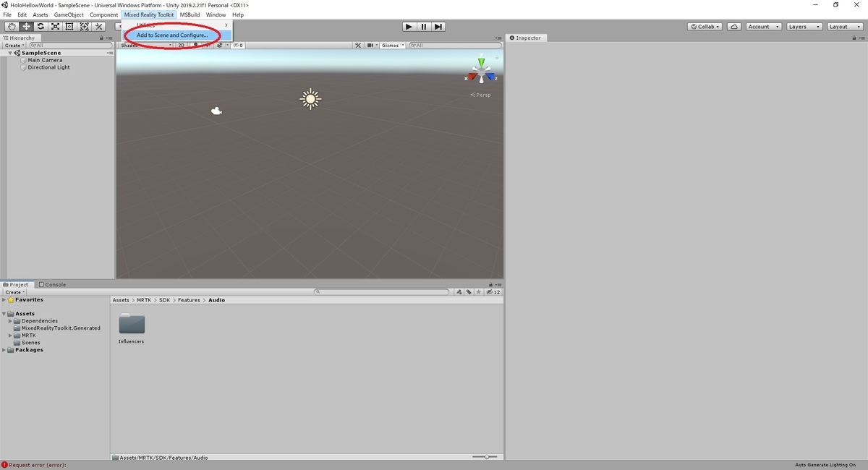Close the Mixed Reality Toolkit menu
This screenshot has width=868, height=470.
point(149,14)
